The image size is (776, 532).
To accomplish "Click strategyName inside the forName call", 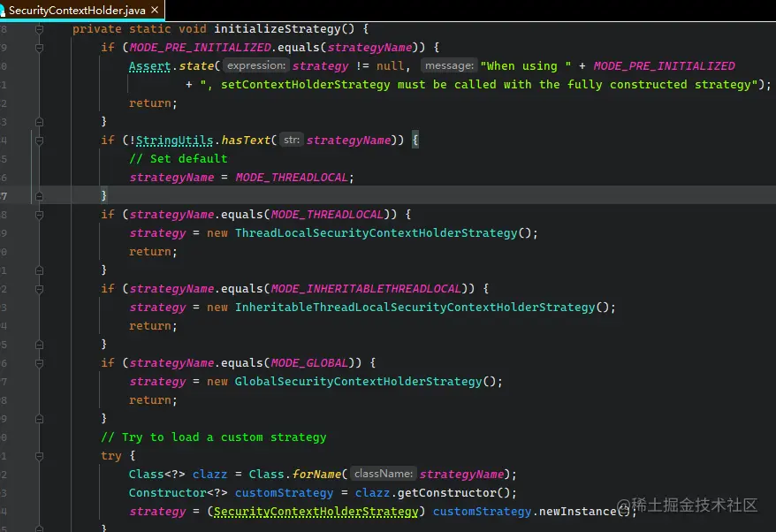I will tap(461, 474).
